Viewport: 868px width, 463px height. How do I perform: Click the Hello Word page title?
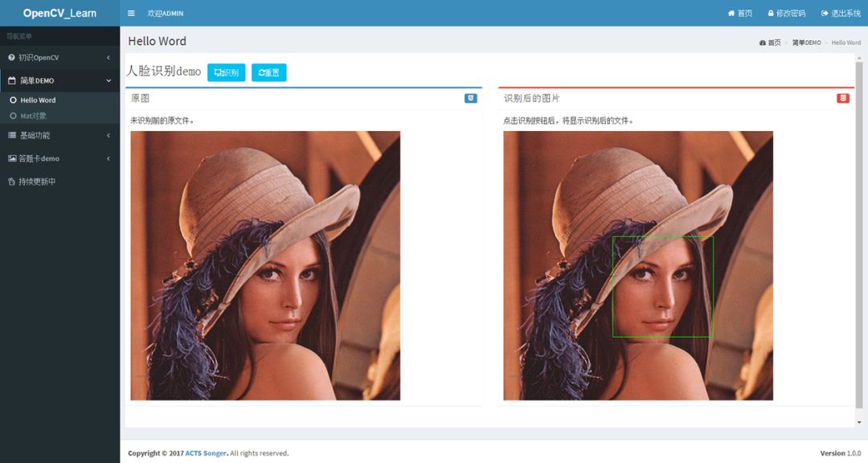[158, 41]
